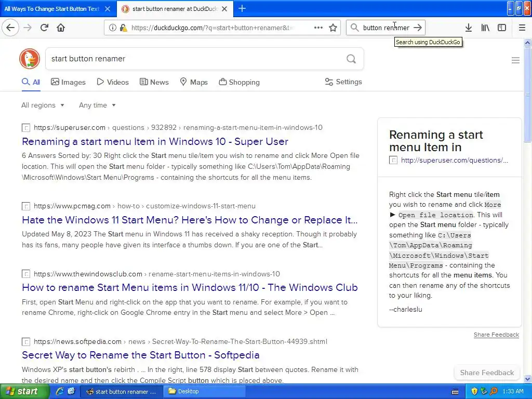This screenshot has width=532, height=399.
Task: Click the underlined Share Feedback link
Action: [x=496, y=335]
